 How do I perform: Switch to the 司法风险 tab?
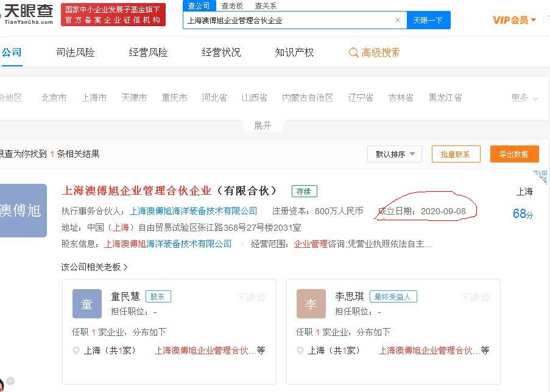pos(76,52)
